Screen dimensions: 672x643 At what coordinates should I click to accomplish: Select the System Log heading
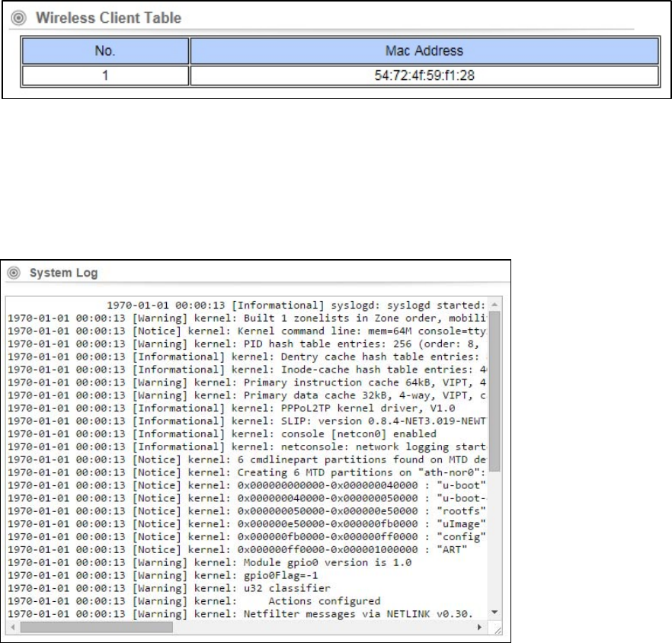pyautogui.click(x=63, y=273)
